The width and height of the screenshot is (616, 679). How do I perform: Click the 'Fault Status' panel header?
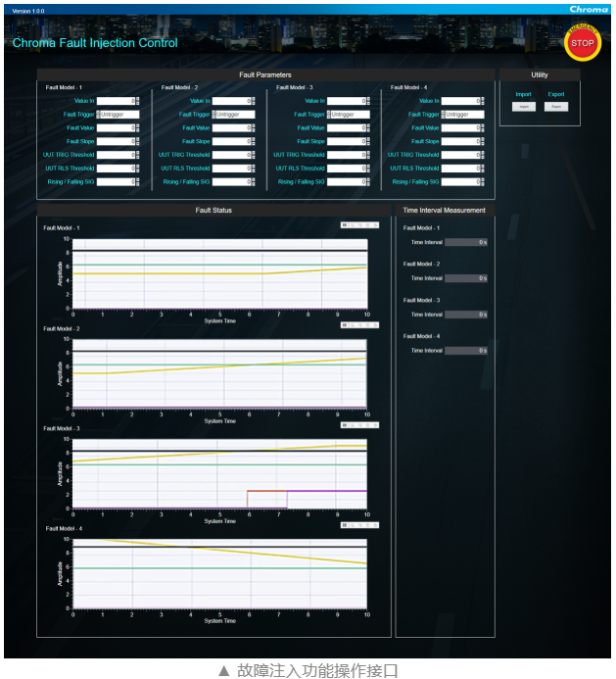pyautogui.click(x=213, y=210)
